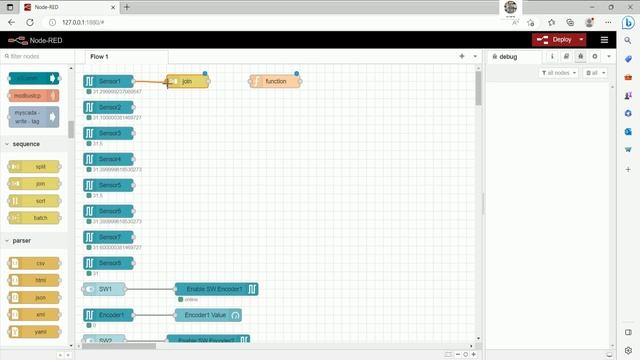This screenshot has width=640, height=360.
Task: Click the horizontal canvas scrollbar
Action: [x=119, y=346]
